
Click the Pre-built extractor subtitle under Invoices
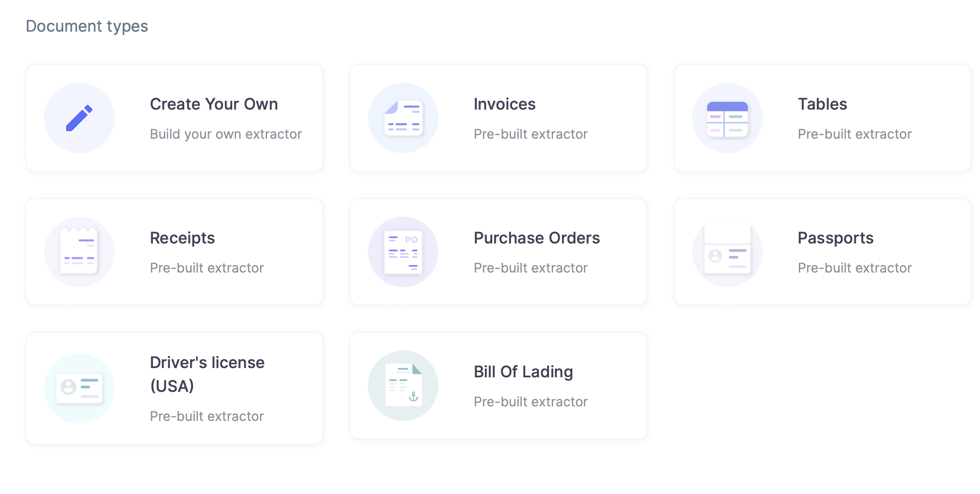531,134
